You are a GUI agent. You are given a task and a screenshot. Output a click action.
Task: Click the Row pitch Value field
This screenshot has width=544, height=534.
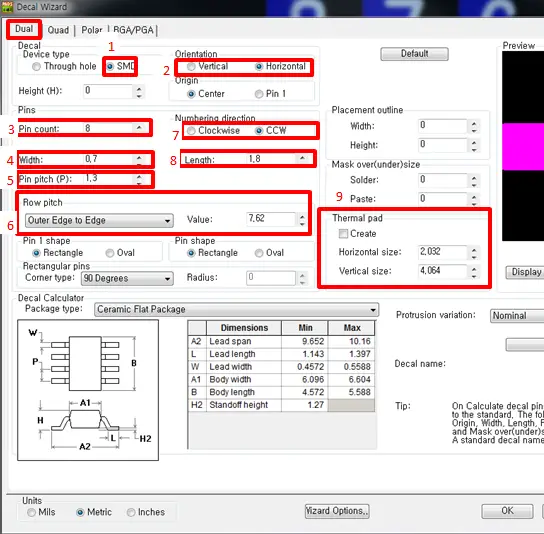pyautogui.click(x=271, y=219)
